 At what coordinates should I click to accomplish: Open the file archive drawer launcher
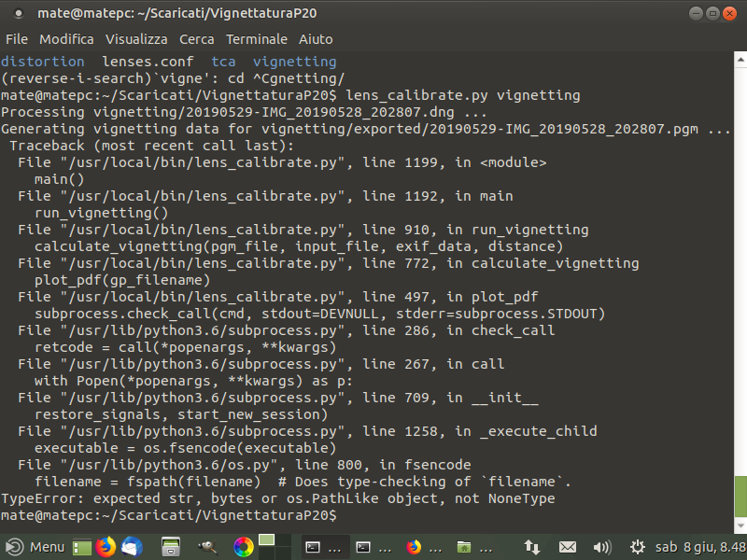pyautogui.click(x=171, y=547)
